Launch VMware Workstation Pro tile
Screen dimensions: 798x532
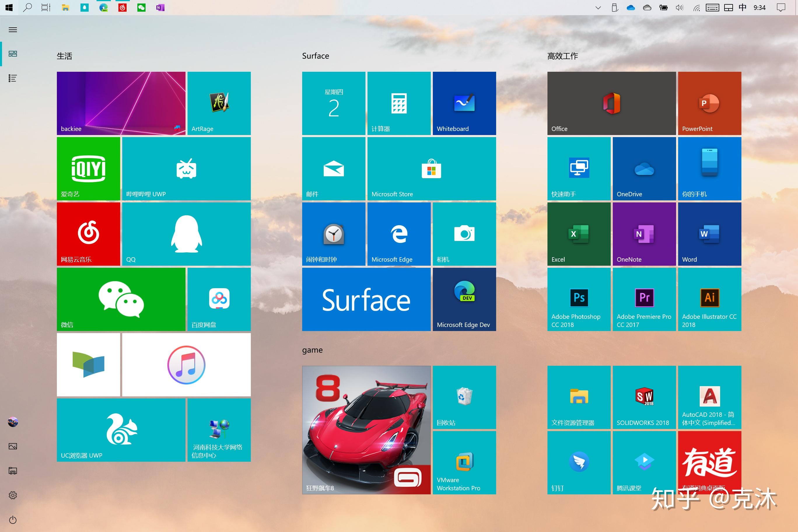coord(465,463)
